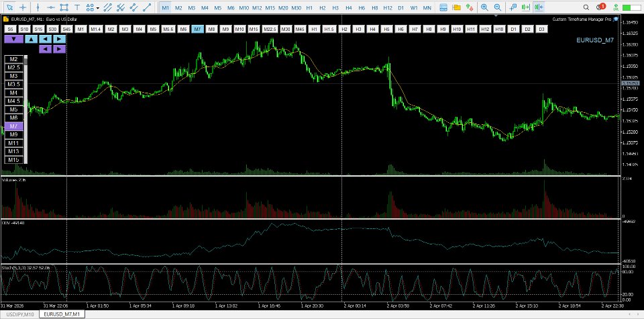Click the M22.5 custom timeframe button
Viewport: 644px width, 319px height.
(270, 29)
